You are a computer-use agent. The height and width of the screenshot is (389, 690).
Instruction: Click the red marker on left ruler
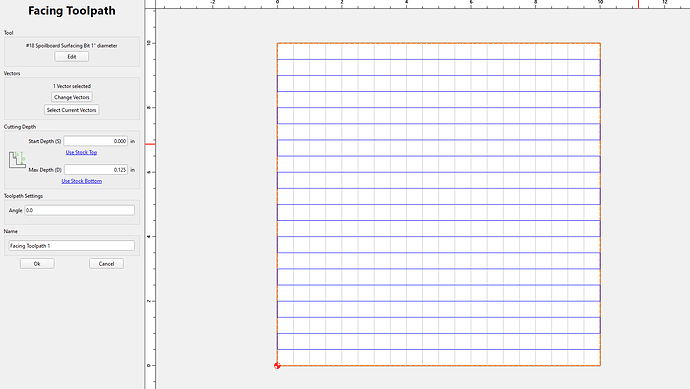tap(150, 144)
